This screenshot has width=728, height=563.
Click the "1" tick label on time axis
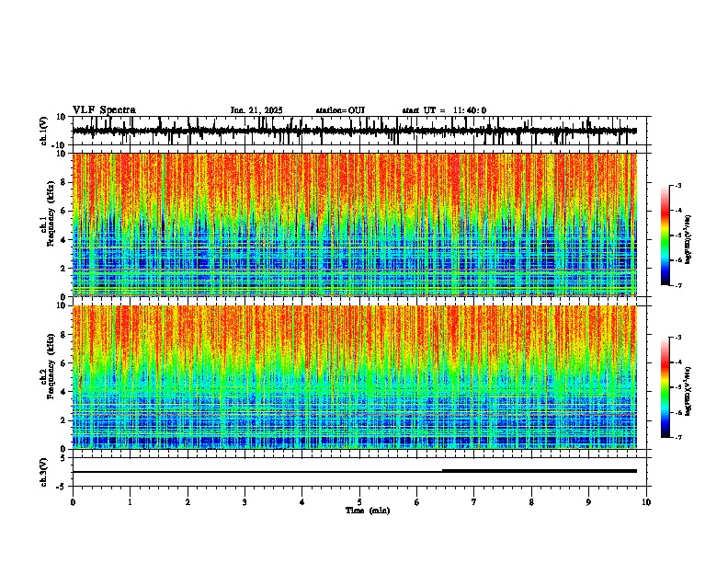130,502
